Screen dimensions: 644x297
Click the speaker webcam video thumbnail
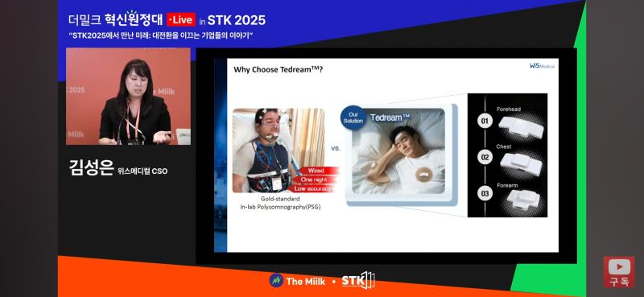click(128, 97)
